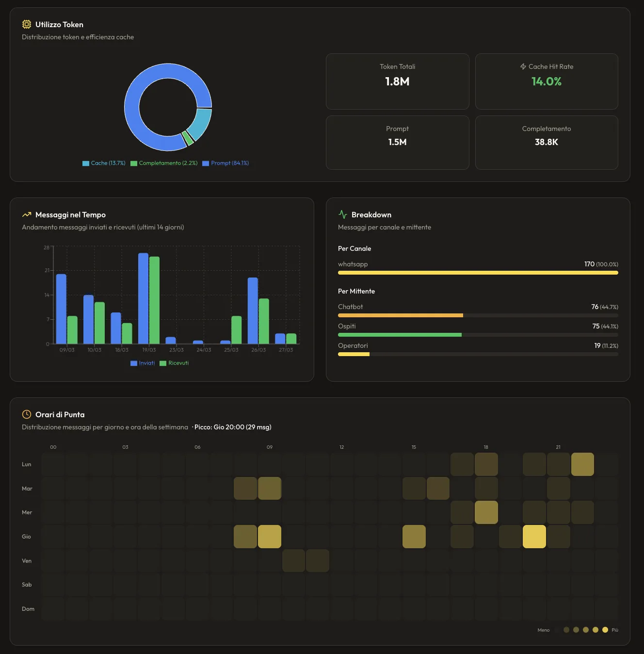Click the trend arrow icon beside Messaggi nel Tempo
This screenshot has height=654, width=644.
27,214
